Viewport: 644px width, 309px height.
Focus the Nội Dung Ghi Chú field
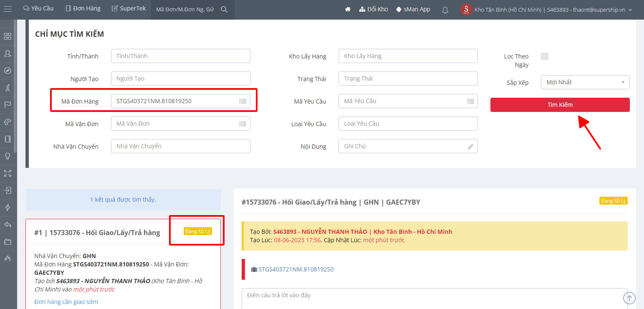[x=408, y=146]
